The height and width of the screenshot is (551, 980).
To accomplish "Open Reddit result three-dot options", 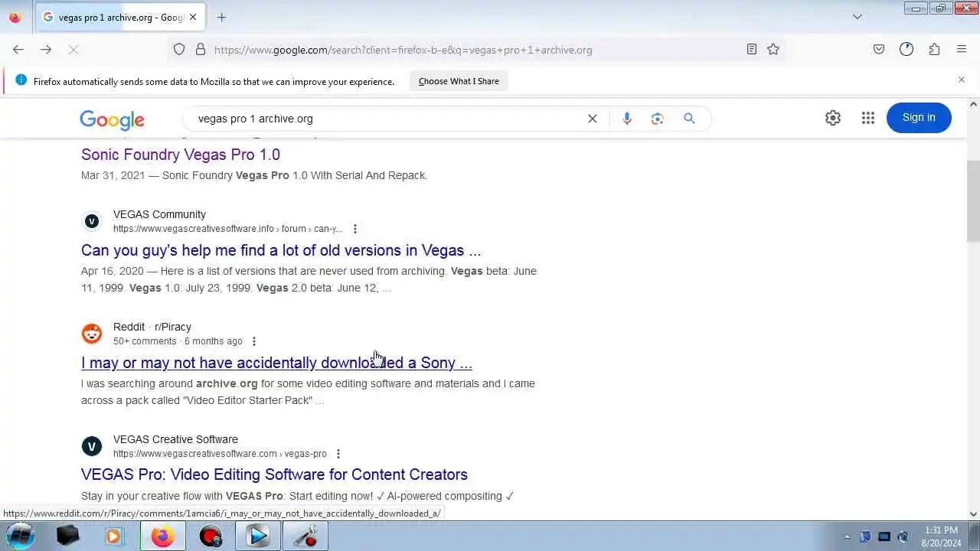I will pos(254,341).
